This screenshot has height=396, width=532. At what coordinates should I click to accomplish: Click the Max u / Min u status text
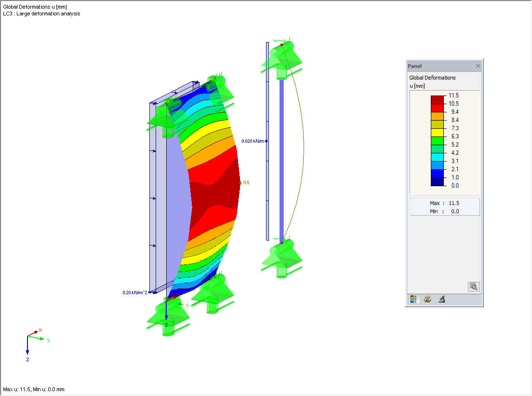pyautogui.click(x=34, y=390)
